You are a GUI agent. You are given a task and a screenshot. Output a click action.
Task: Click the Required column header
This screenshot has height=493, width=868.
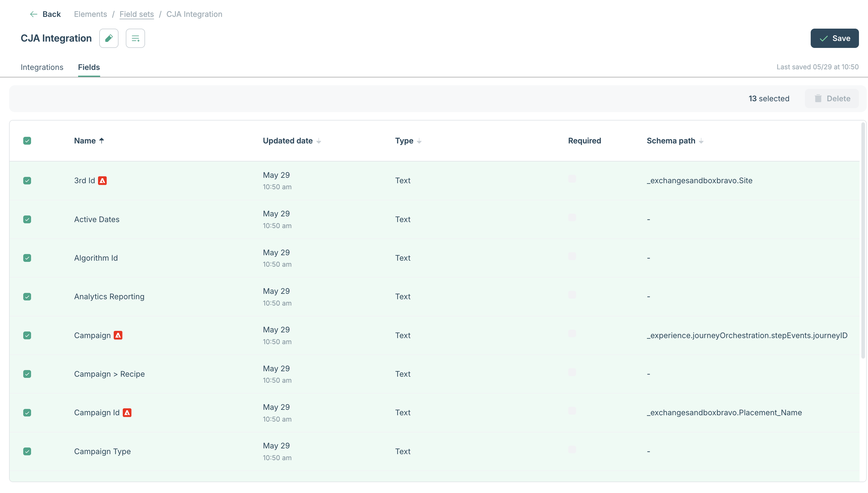[x=584, y=141]
